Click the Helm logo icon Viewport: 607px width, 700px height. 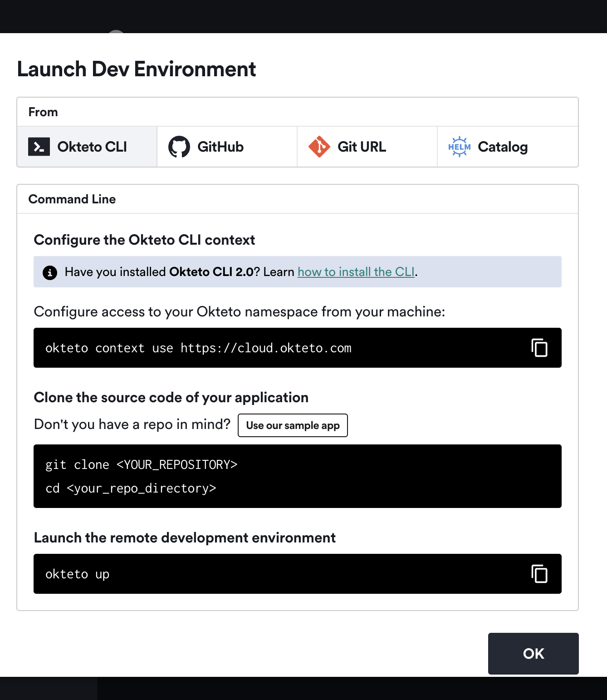click(460, 147)
